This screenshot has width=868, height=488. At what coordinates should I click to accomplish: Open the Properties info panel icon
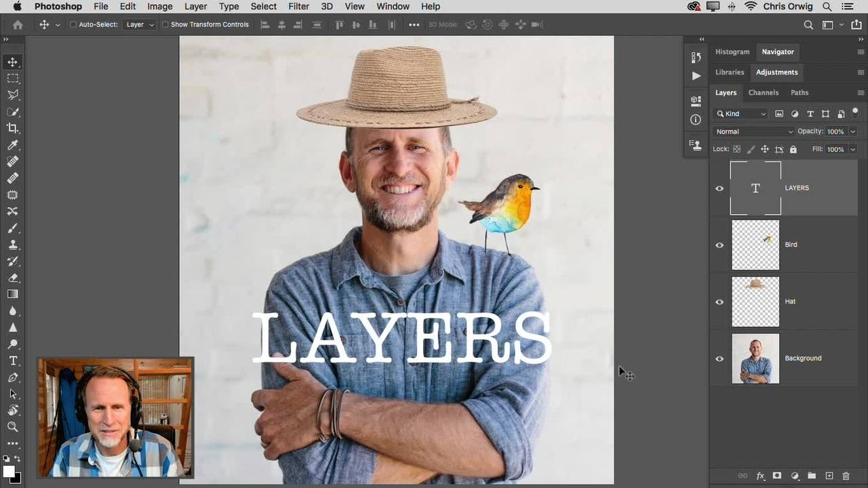click(x=696, y=120)
